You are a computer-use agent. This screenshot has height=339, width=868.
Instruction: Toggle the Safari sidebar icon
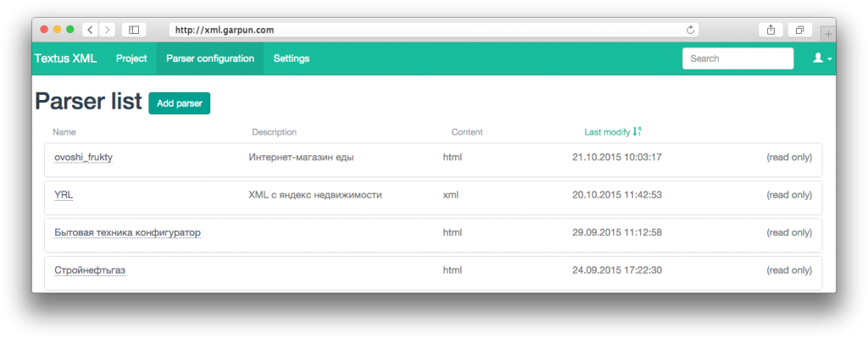pyautogui.click(x=134, y=30)
